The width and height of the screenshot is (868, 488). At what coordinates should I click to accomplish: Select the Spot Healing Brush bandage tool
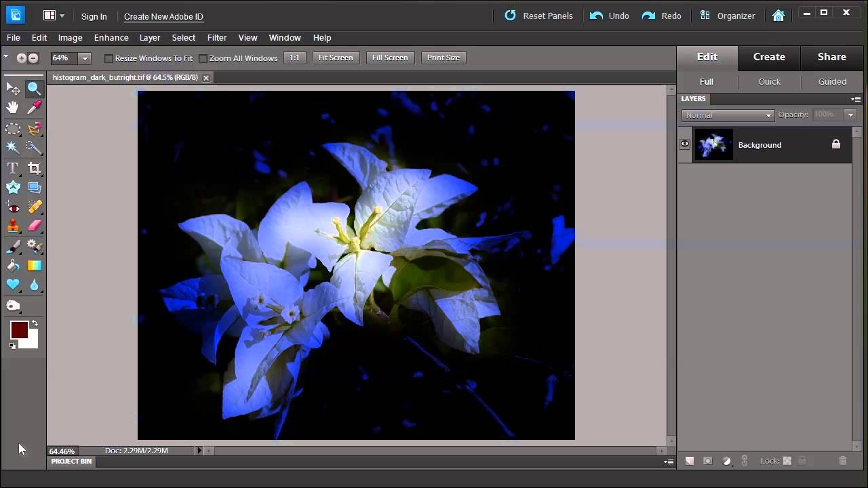coord(34,207)
